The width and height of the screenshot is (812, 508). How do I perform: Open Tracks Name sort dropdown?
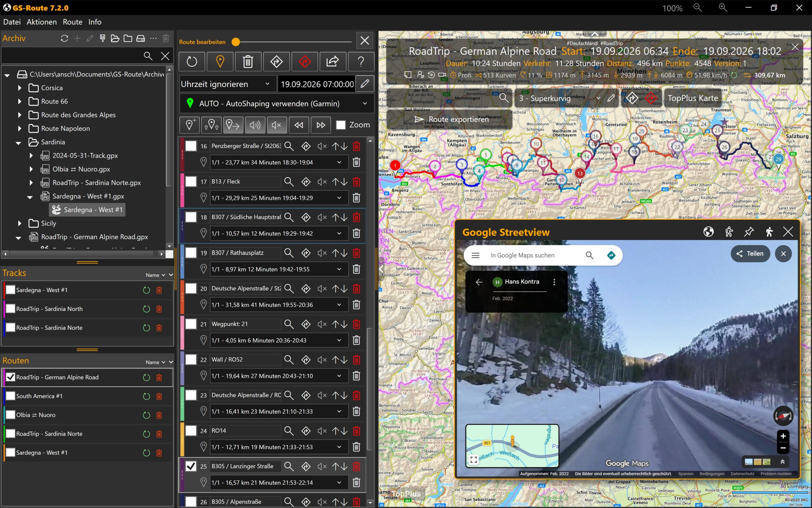(x=155, y=275)
